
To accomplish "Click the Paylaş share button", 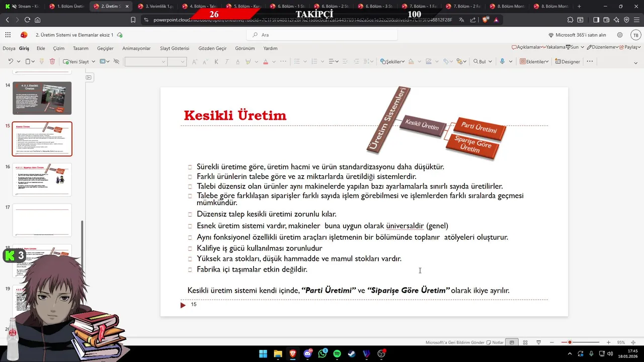I will pos(629,47).
